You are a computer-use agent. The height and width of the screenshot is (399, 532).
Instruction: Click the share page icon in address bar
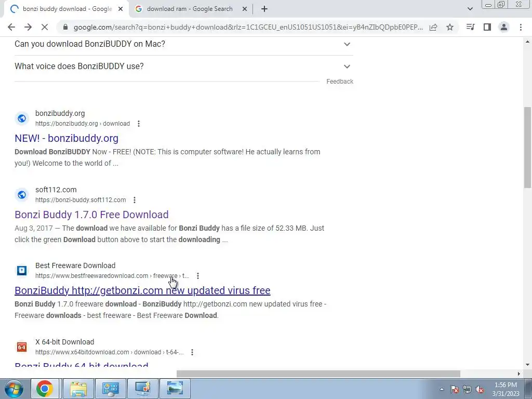coord(433,27)
